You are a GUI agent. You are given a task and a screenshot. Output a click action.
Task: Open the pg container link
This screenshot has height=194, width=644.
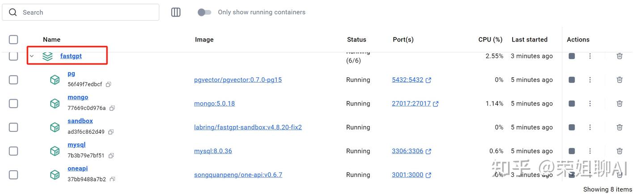click(72, 73)
